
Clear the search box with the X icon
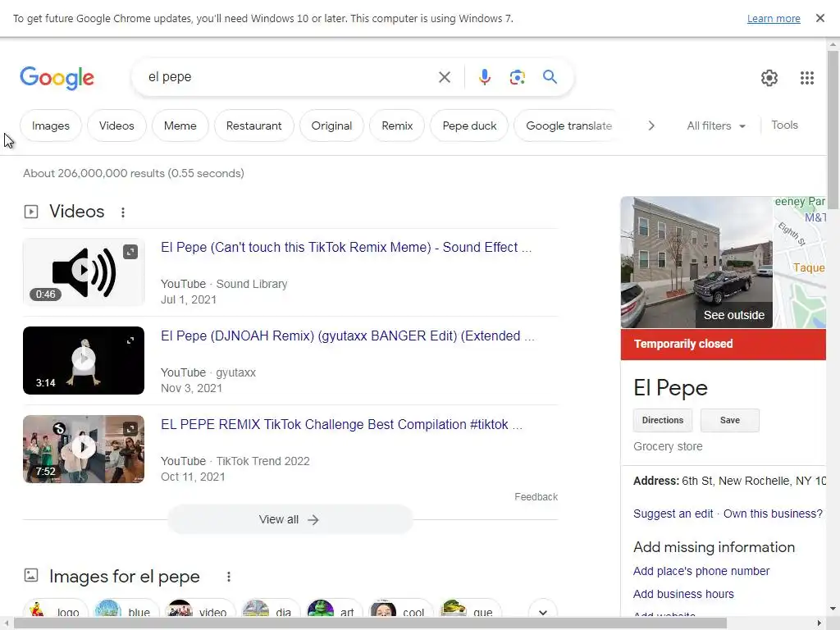pos(444,77)
